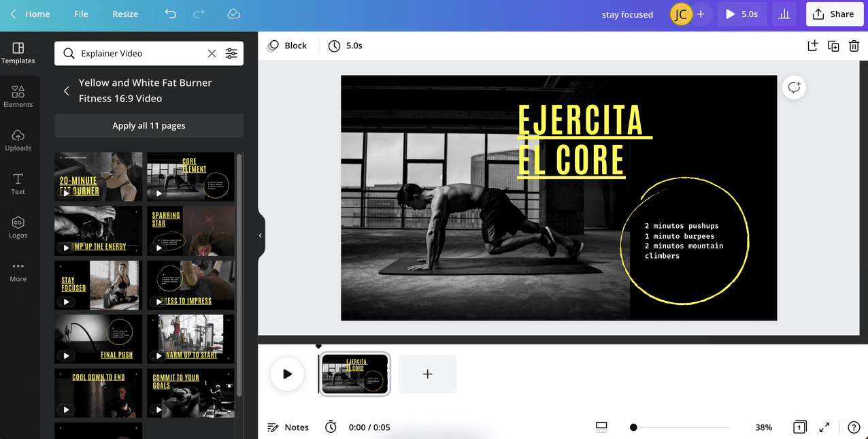
Task: Select the Cool Down To End thumbnail
Action: pos(99,393)
